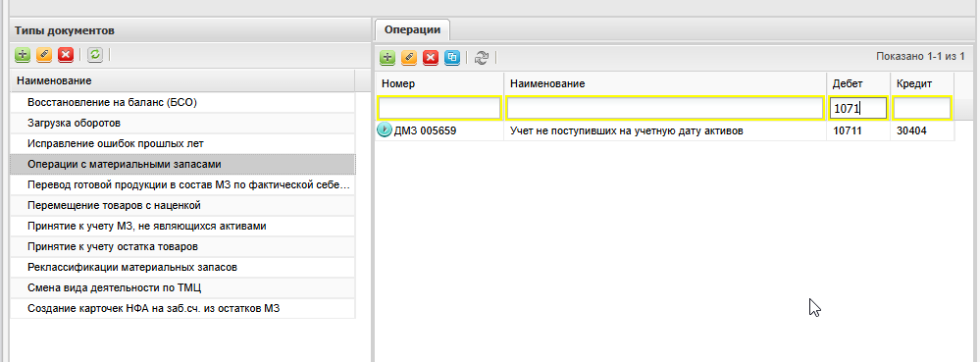980x362 pixels.
Task: Select Исправление ошибок прошлых лет
Action: pyautogui.click(x=182, y=144)
